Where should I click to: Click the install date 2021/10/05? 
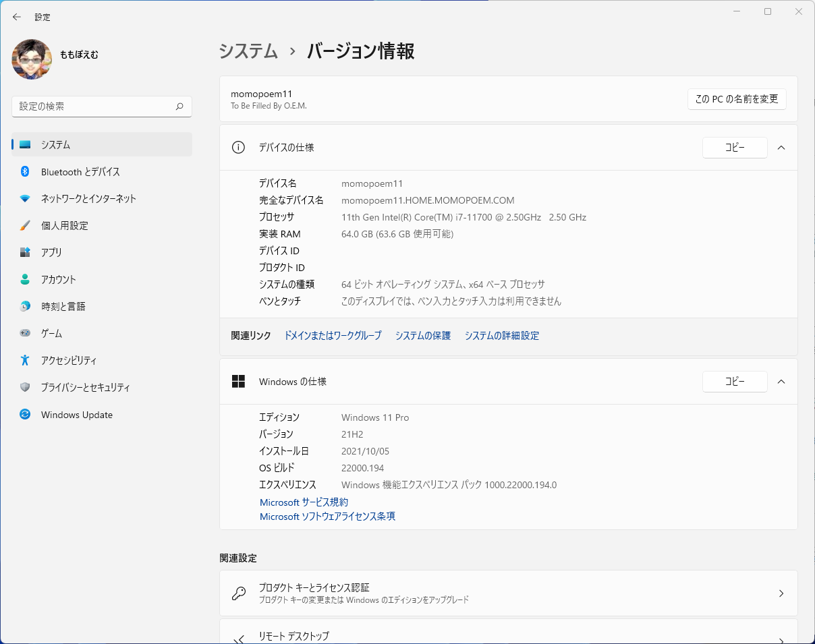tap(365, 451)
